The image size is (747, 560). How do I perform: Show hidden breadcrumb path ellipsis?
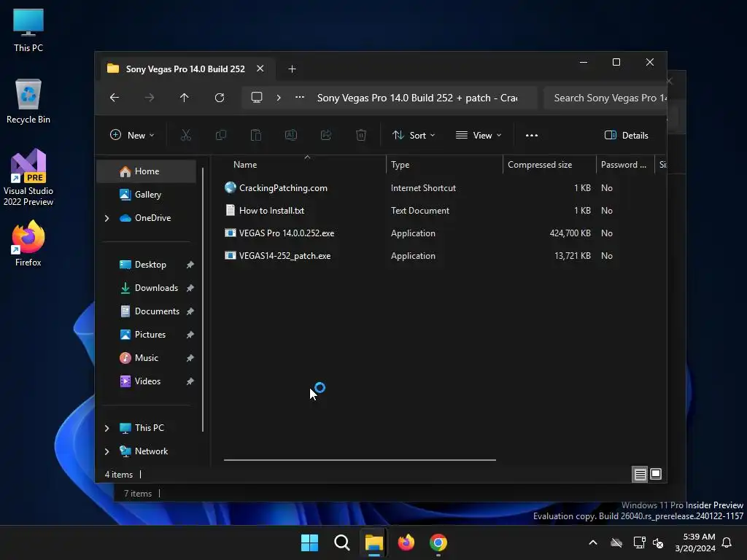tap(300, 97)
